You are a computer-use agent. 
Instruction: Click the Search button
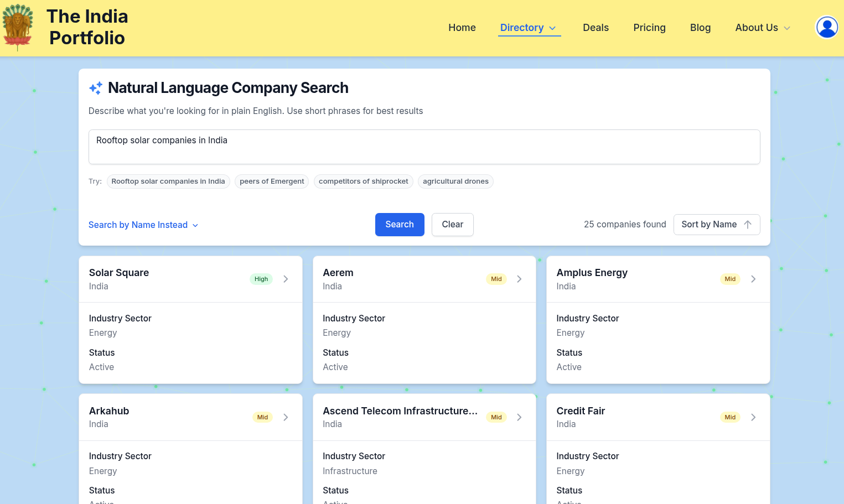(400, 224)
